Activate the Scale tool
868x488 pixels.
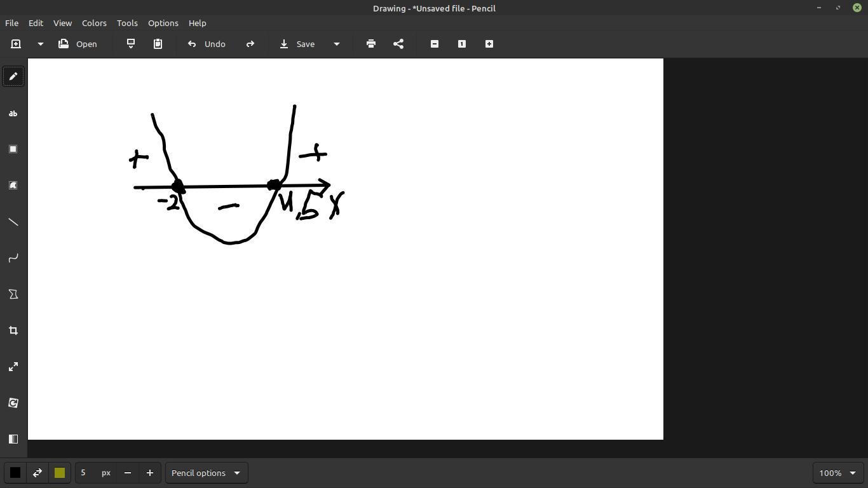coord(13,367)
